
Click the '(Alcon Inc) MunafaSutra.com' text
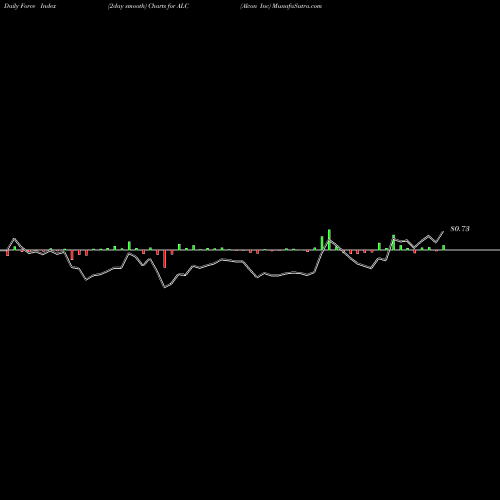(x=281, y=6)
